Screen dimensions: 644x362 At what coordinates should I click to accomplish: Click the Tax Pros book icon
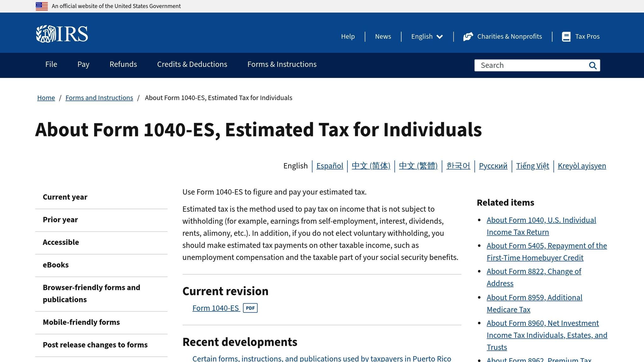pyautogui.click(x=566, y=36)
